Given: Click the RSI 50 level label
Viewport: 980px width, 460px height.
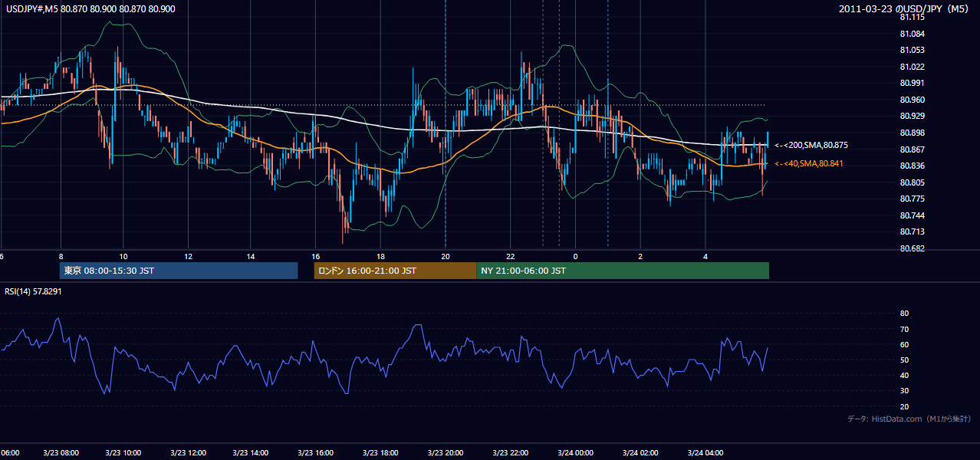Looking at the screenshot, I should tap(905, 360).
